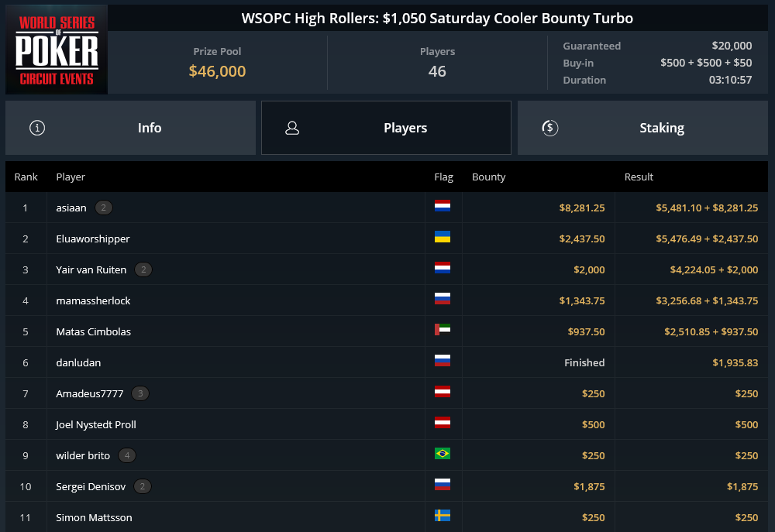Click the Sweden flag for Simon Mattsson
Viewport: 775px width, 532px height.
[443, 516]
